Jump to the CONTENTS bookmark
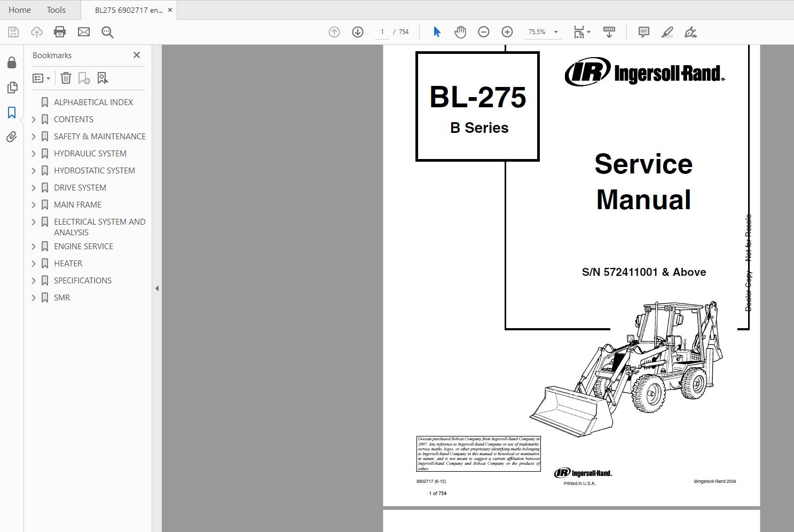Screen dimensions: 794x532 pos(74,119)
